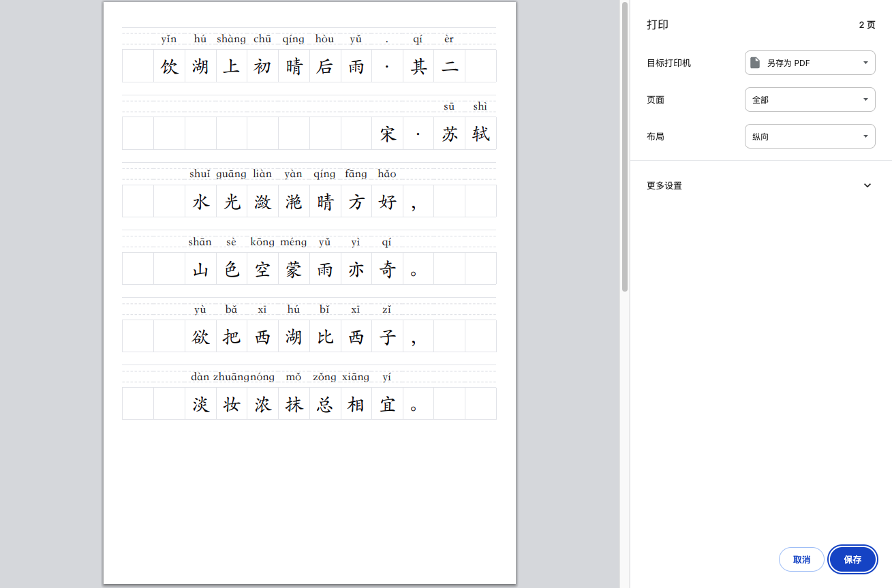
Task: Click the 更多设置 chevron arrow
Action: pos(867,185)
